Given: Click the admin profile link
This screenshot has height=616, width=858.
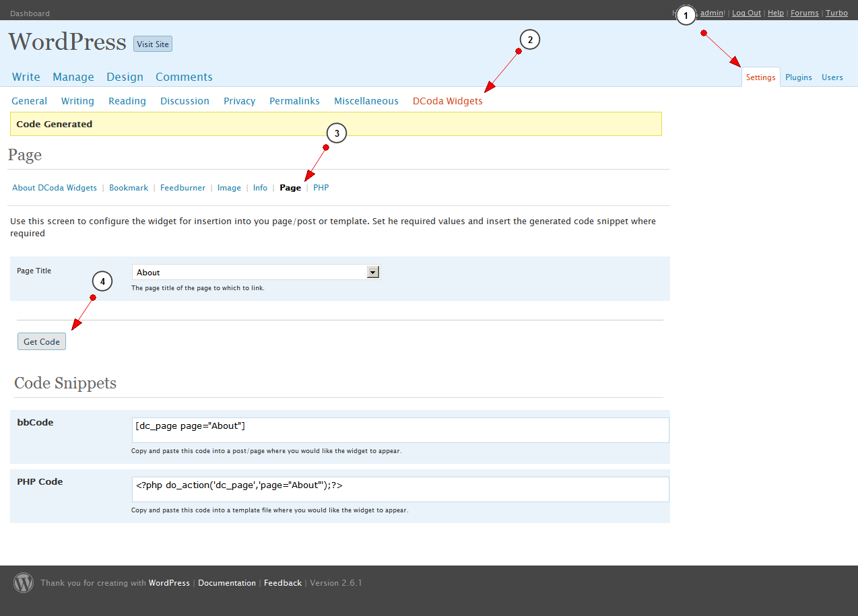Looking at the screenshot, I should point(712,13).
